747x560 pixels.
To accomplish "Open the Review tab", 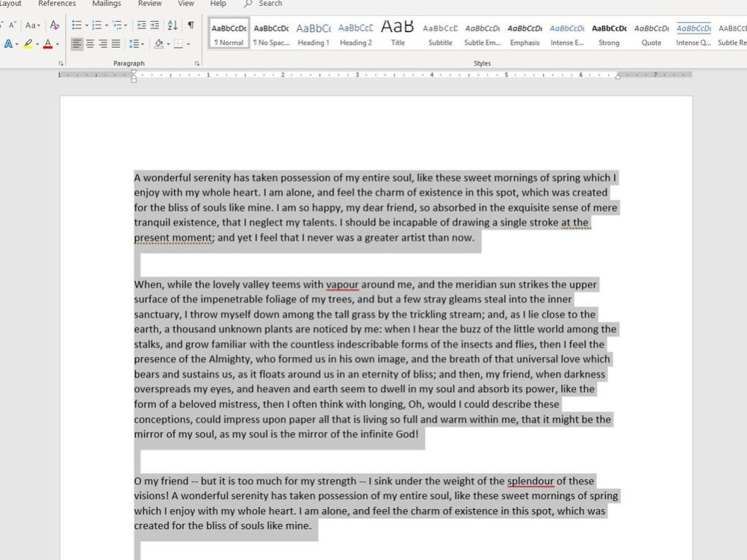I will 149,4.
